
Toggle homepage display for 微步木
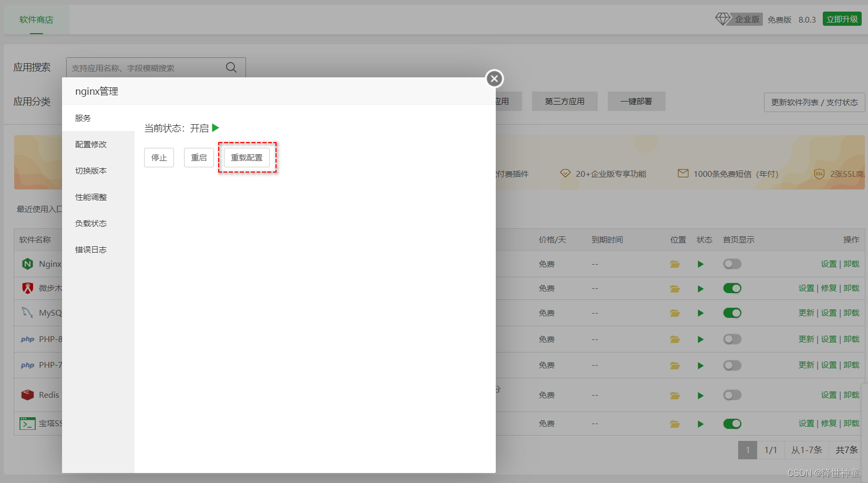732,288
